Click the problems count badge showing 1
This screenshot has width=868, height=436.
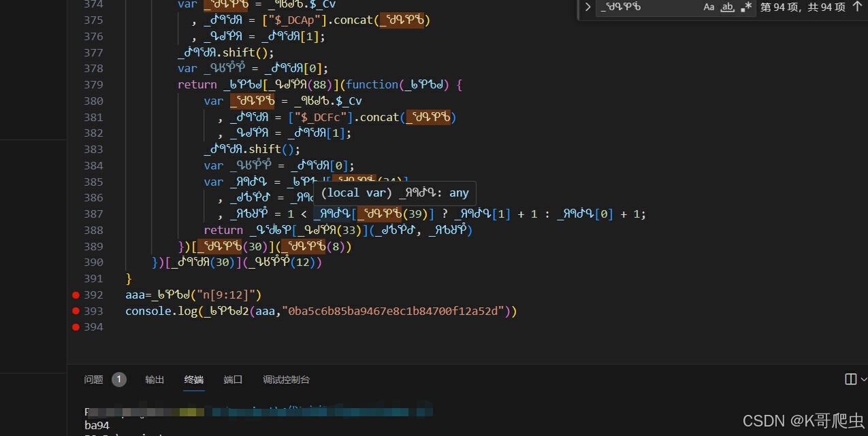click(x=119, y=380)
